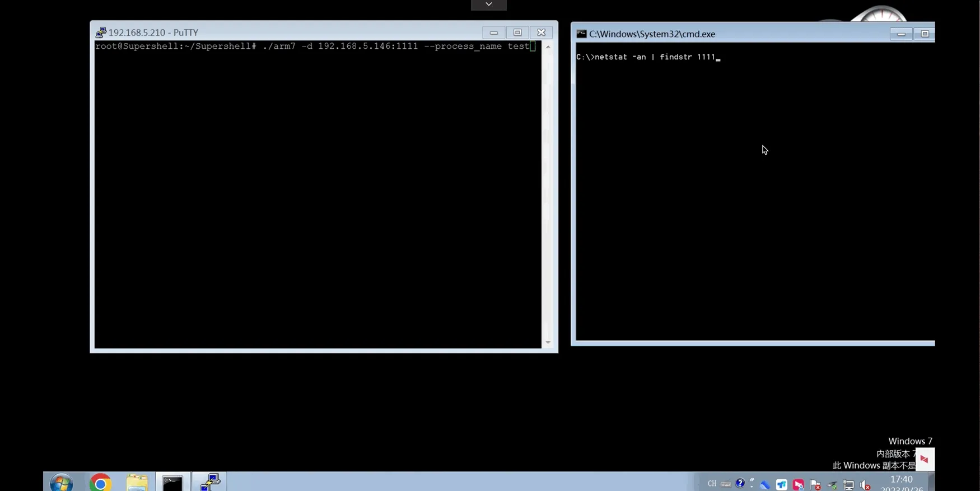The image size is (980, 491).
Task: Click the PuTTY scrollbar down arrow
Action: pyautogui.click(x=548, y=342)
